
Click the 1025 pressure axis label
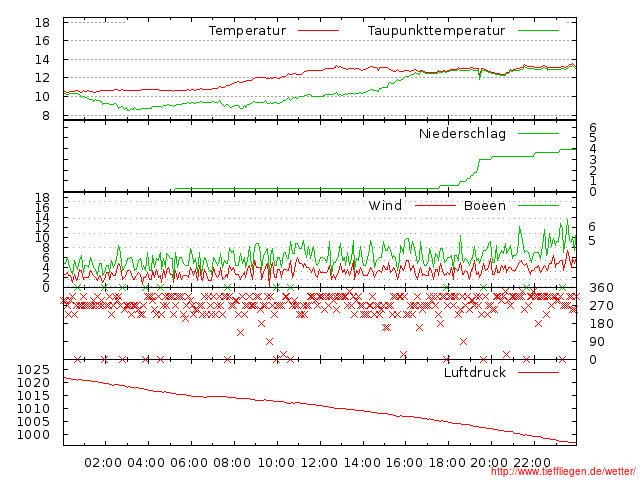(x=33, y=370)
